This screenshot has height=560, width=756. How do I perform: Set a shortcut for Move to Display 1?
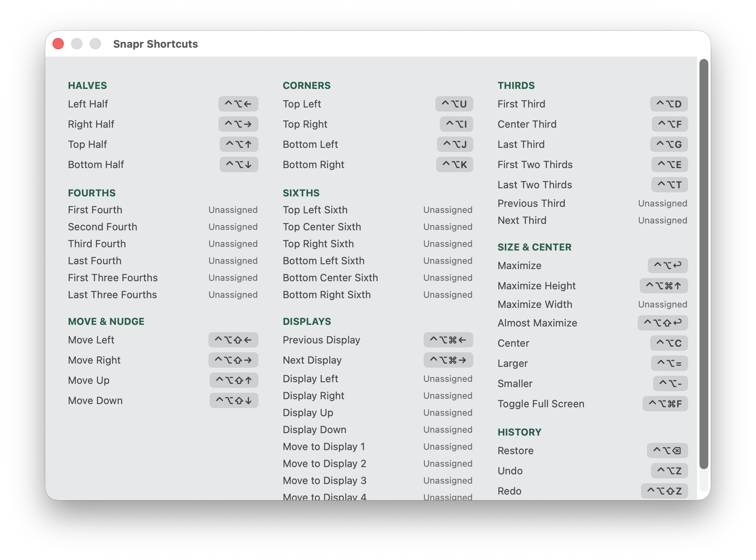click(448, 446)
